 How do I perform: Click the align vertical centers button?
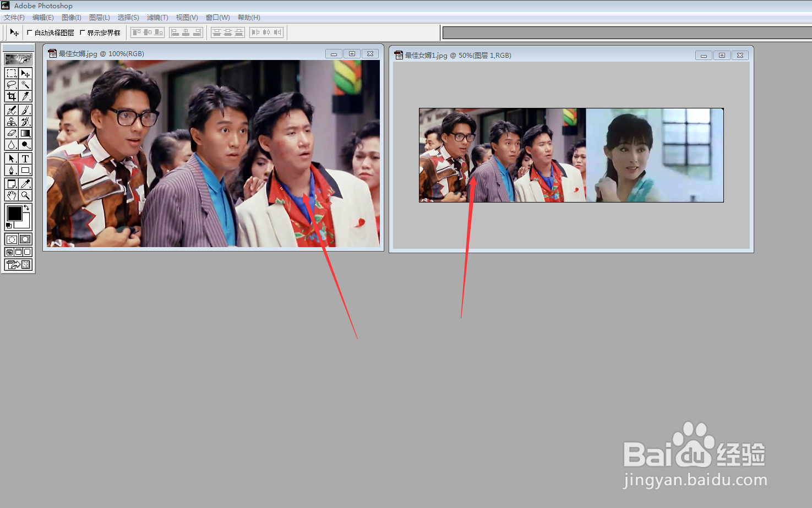(x=148, y=32)
